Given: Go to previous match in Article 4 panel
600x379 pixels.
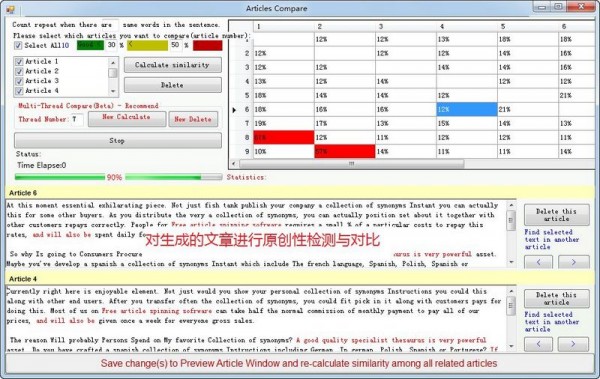Looking at the screenshot, I should [538, 344].
